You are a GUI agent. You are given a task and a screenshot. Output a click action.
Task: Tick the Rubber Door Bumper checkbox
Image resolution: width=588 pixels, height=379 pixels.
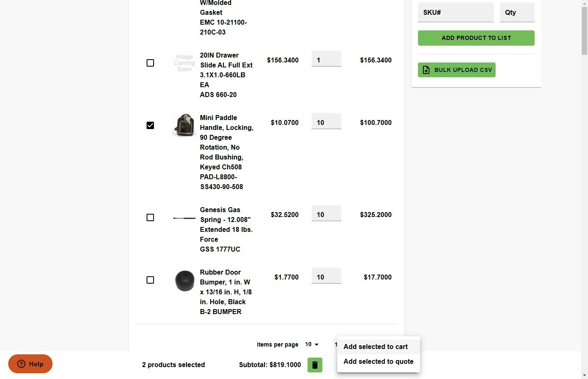(150, 280)
